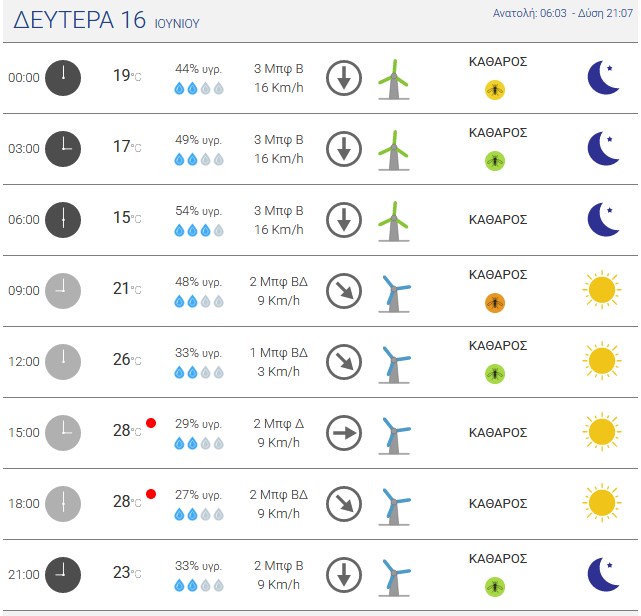Click the orange mosquito icon at 09:00
The width and height of the screenshot is (641, 616).
tap(495, 303)
